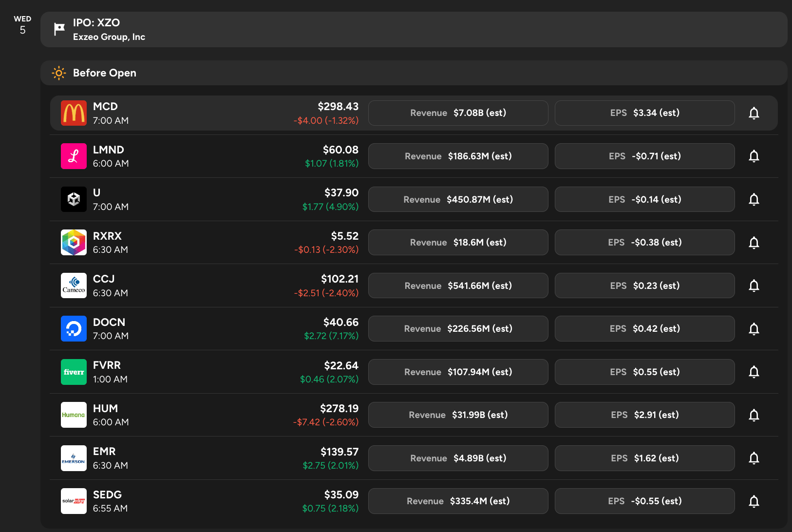This screenshot has width=792, height=532.
Task: Open DOCN revenue estimate $226.56M
Action: [458, 328]
